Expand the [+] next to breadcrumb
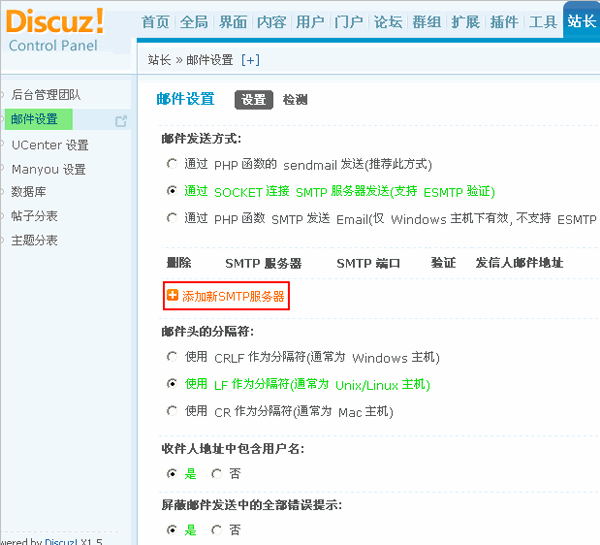This screenshot has height=545, width=600. (x=251, y=60)
